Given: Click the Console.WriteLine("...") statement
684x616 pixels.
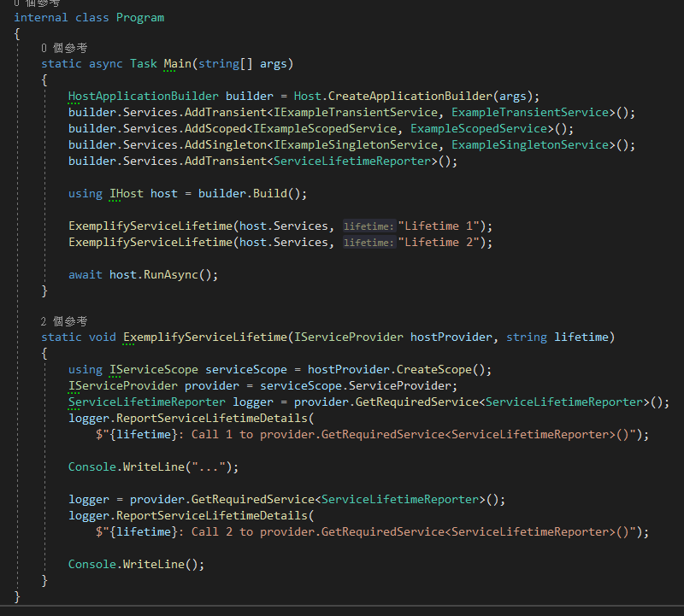Looking at the screenshot, I should pyautogui.click(x=154, y=467).
